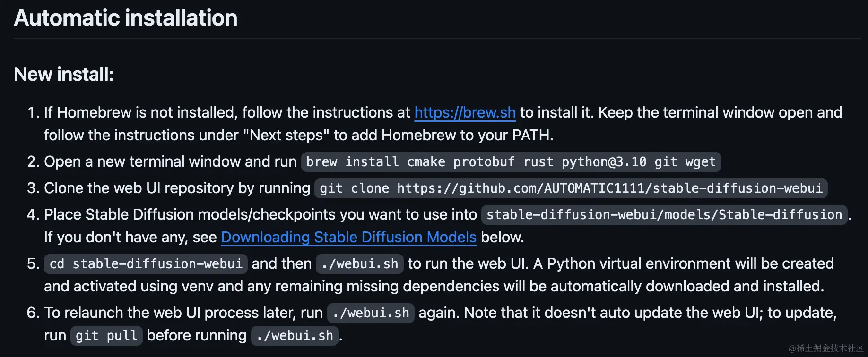
Task: Click the New install: subheading
Action: [64, 74]
